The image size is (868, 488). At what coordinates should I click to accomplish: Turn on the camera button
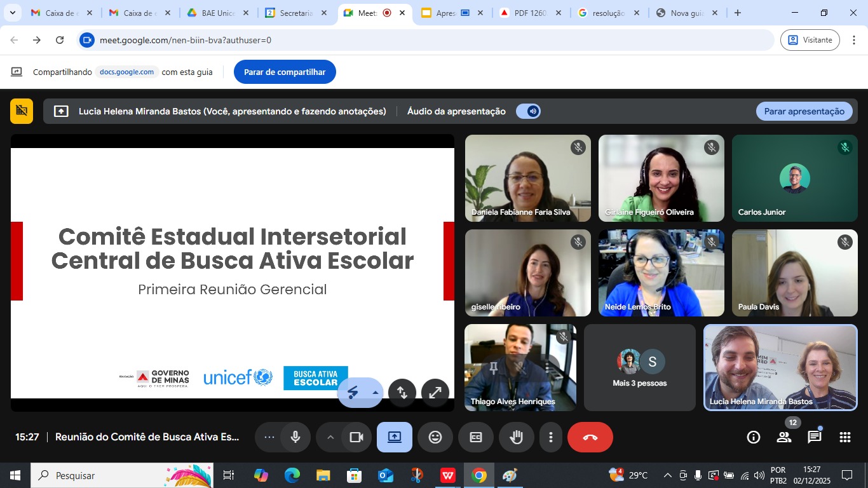(x=356, y=437)
